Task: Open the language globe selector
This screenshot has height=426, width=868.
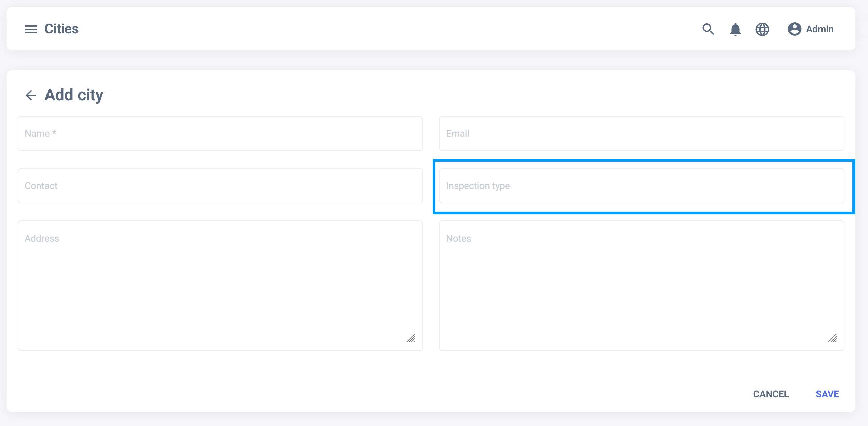Action: (x=762, y=29)
